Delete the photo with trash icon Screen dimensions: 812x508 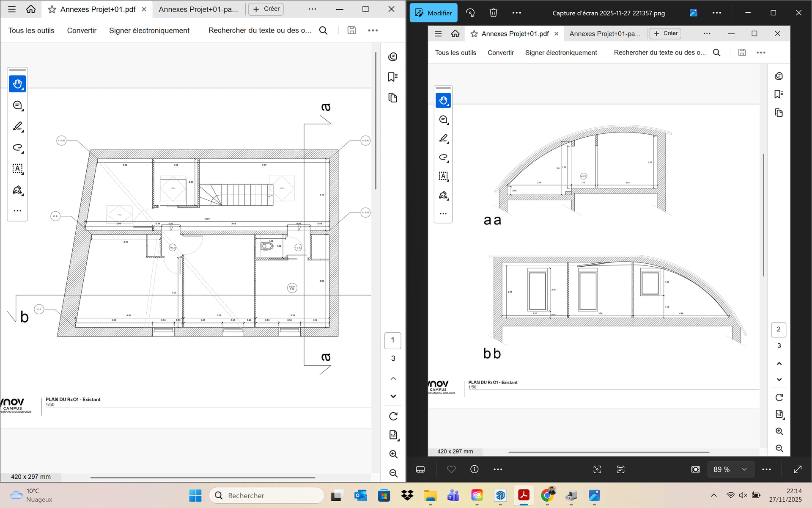[x=493, y=13]
